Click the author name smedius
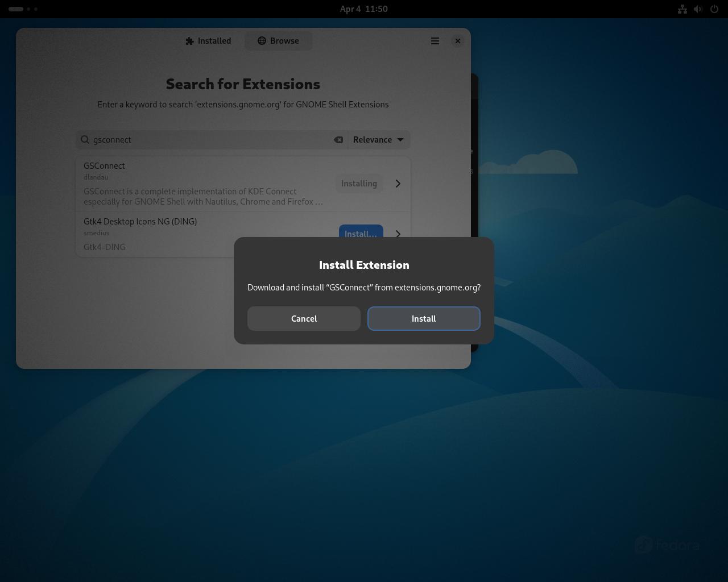Screen dimensions: 728x582 pos(97,233)
